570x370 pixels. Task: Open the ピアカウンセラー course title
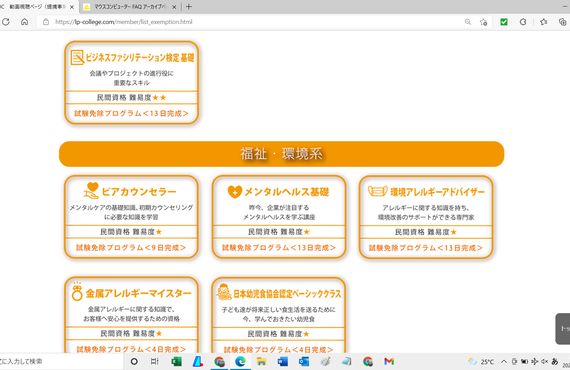[139, 192]
